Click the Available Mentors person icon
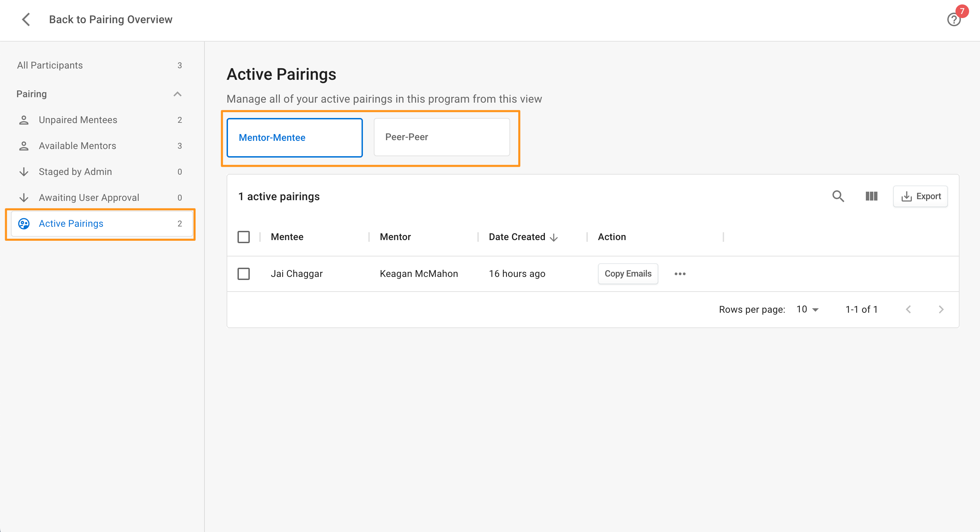This screenshot has width=980, height=532. click(24, 146)
